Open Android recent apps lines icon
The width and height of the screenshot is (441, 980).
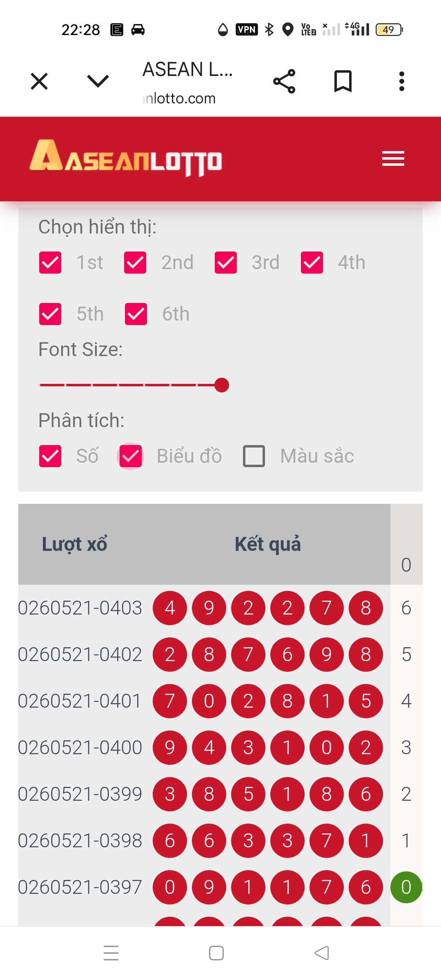(x=111, y=953)
